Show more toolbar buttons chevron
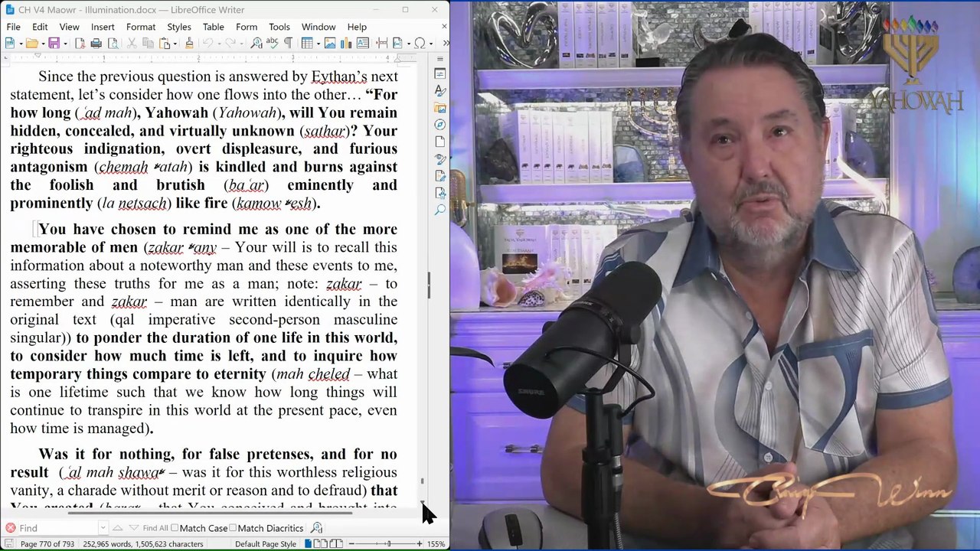 [x=446, y=43]
